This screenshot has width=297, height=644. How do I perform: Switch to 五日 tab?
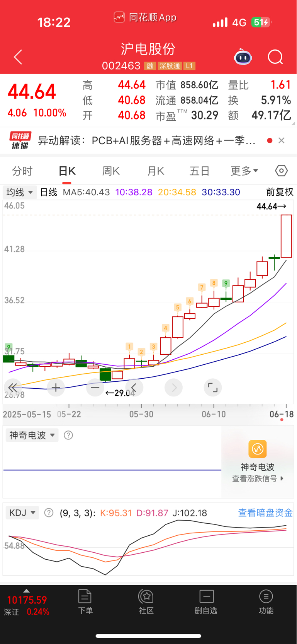[200, 171]
